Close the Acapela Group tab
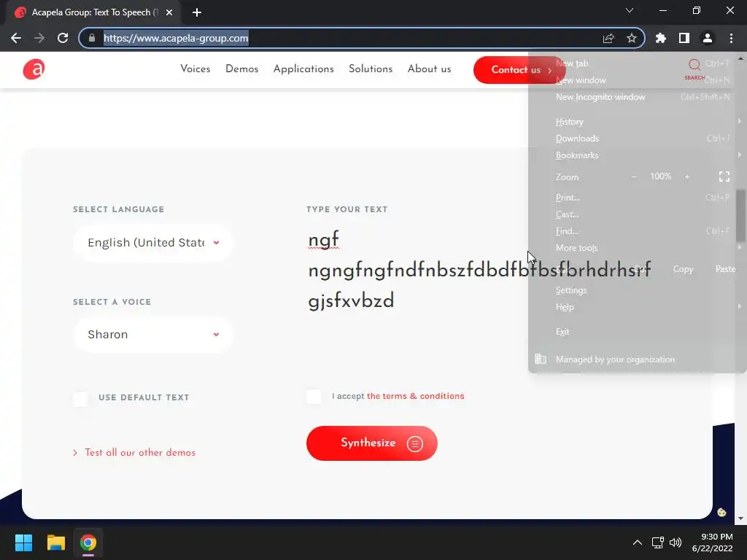This screenshot has height=560, width=747. point(169,12)
